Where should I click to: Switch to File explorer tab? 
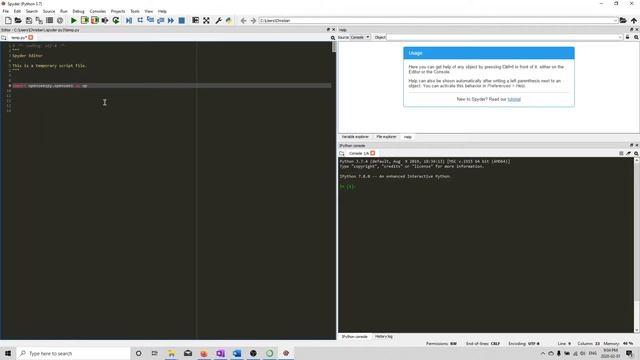[386, 137]
